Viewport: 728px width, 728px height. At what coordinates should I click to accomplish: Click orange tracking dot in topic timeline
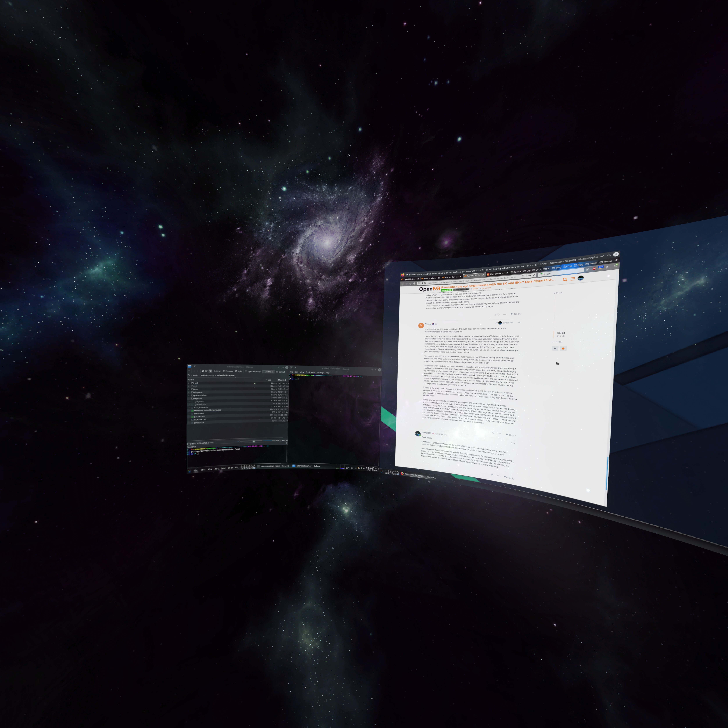[563, 349]
